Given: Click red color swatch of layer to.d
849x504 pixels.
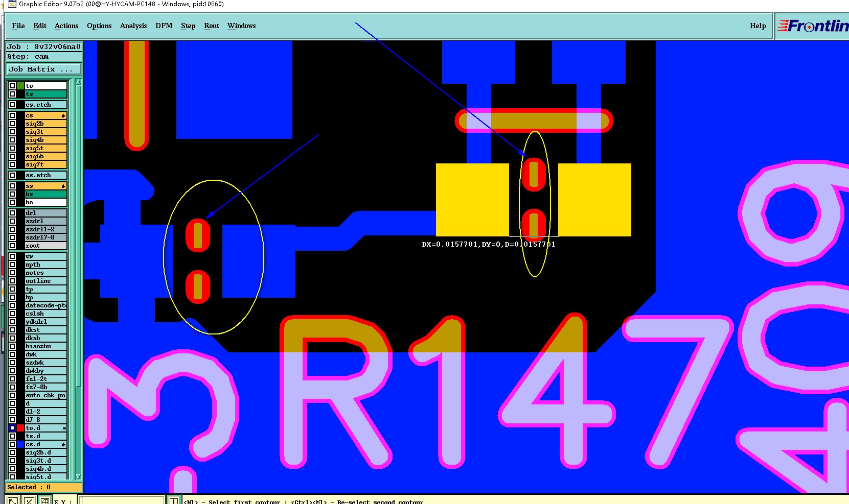Looking at the screenshot, I should [20, 428].
